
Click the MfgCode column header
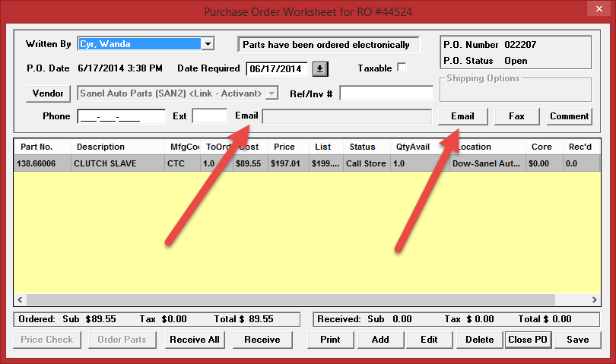(183, 147)
